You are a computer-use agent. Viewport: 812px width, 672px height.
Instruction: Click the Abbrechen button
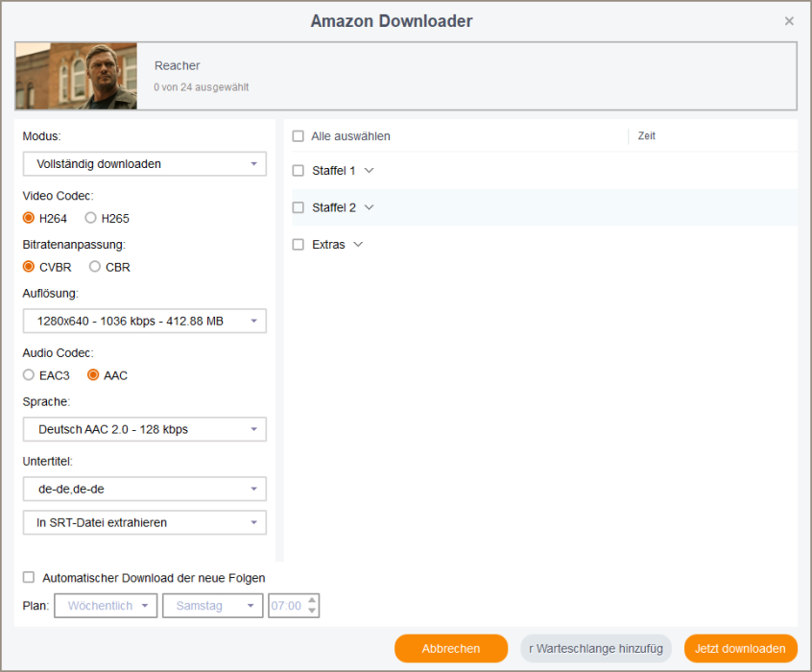click(x=450, y=649)
